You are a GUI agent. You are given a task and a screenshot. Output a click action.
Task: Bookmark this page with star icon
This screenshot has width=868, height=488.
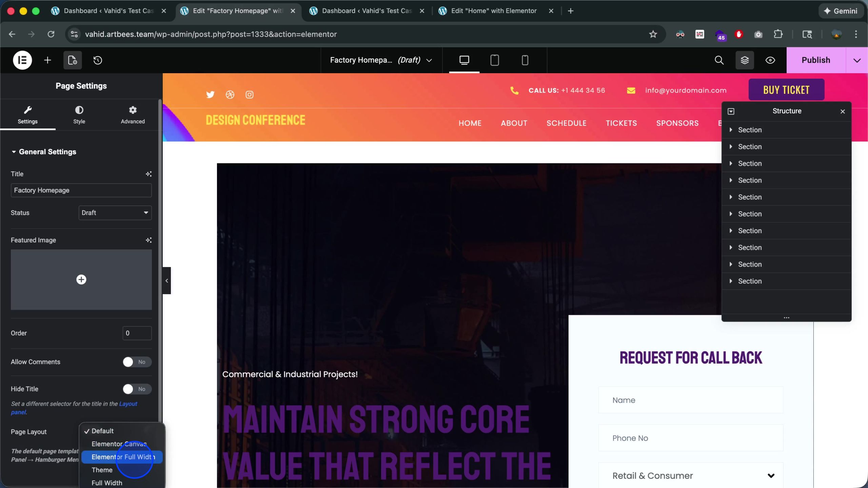click(653, 34)
